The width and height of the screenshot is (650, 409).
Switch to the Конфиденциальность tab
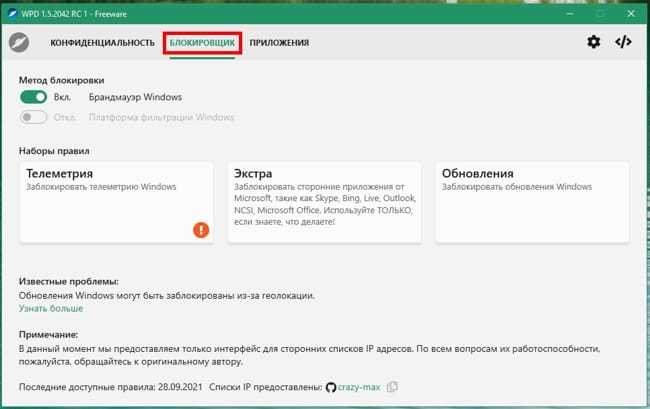point(102,43)
